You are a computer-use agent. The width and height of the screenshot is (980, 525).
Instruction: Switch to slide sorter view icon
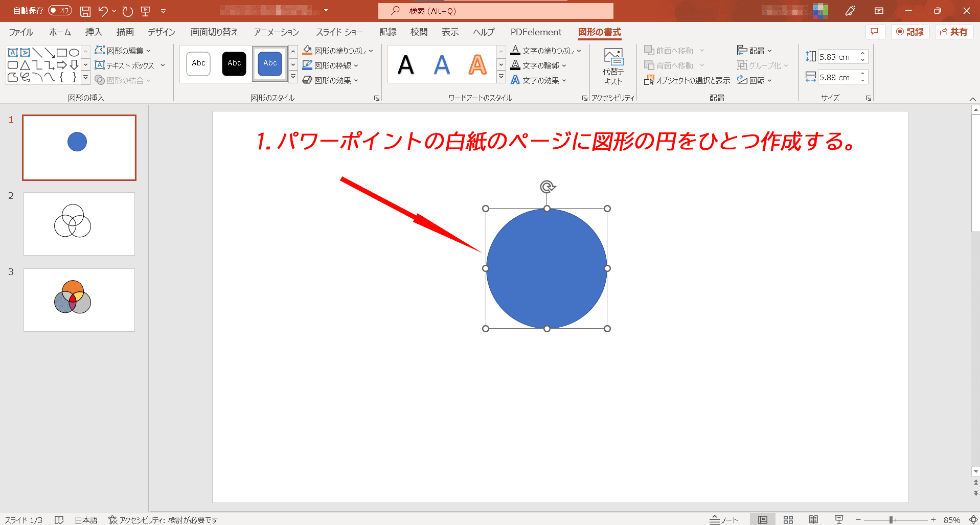click(x=788, y=519)
